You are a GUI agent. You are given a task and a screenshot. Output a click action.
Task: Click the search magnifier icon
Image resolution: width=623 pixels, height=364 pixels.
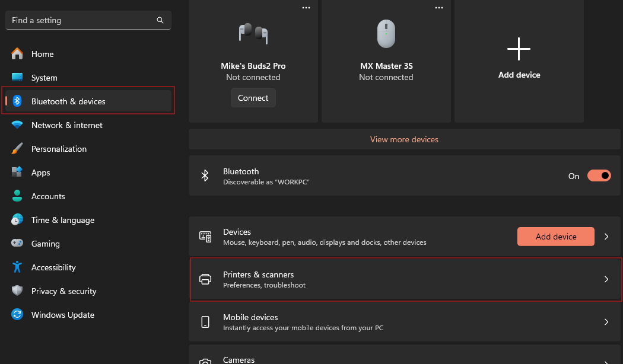(x=160, y=20)
